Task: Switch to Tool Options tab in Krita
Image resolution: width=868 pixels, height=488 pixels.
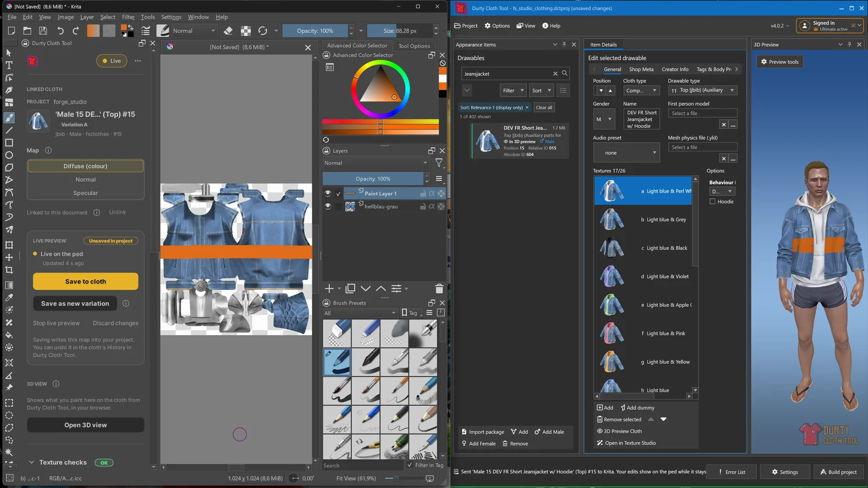Action: tap(414, 46)
